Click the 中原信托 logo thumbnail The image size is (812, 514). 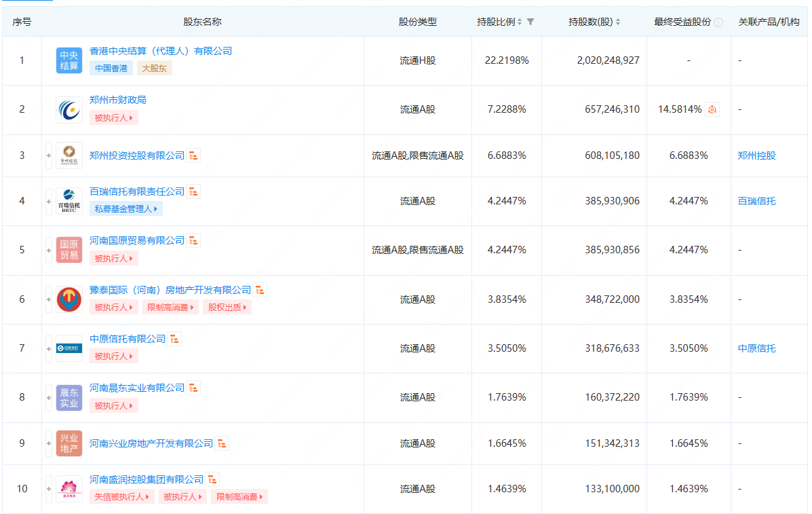coord(69,348)
